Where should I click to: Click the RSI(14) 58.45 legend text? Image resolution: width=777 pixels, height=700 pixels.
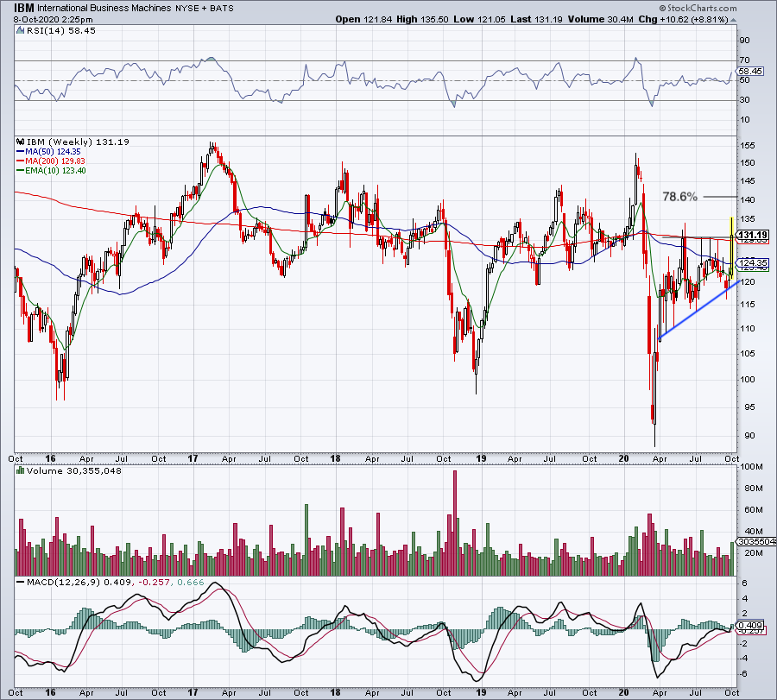tap(60, 31)
